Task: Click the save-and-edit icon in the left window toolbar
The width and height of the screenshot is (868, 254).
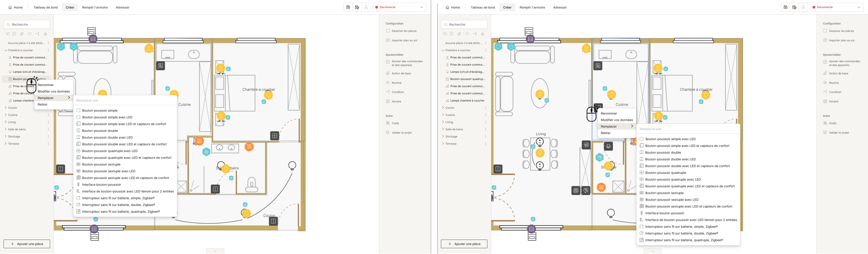Action: tap(357, 7)
